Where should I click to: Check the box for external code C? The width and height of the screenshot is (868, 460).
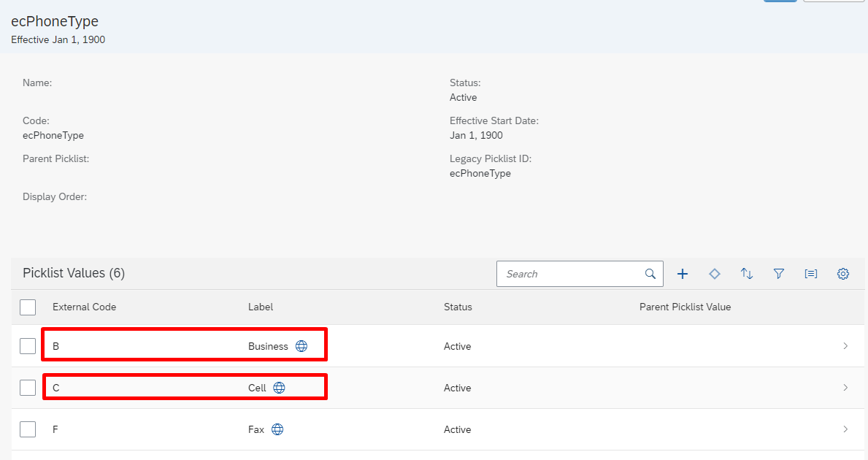pyautogui.click(x=28, y=388)
